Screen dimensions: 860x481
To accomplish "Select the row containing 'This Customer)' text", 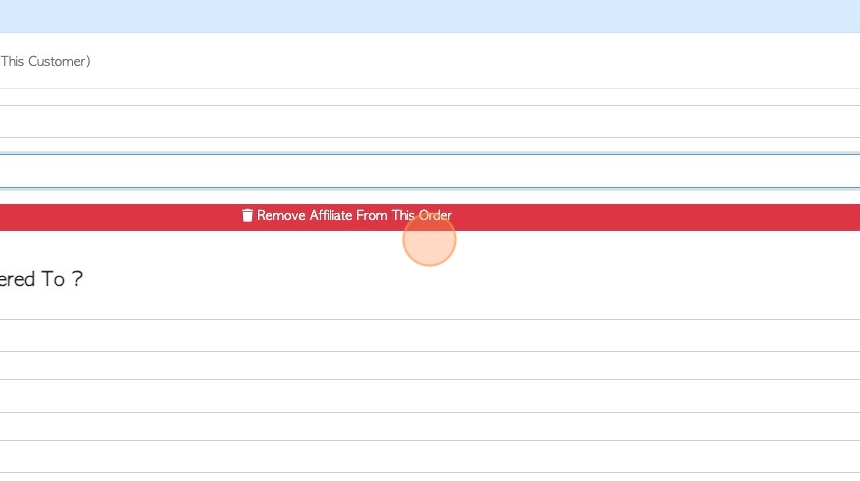I will (430, 61).
